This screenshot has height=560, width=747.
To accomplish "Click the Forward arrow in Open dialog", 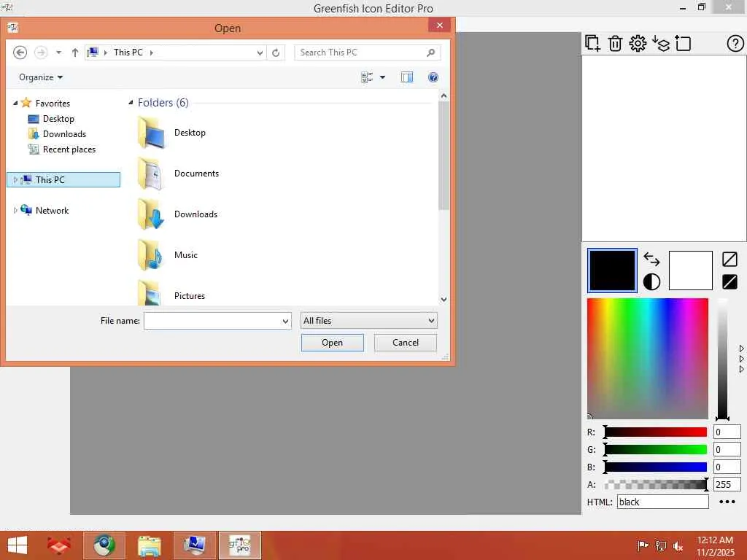I will click(x=41, y=52).
